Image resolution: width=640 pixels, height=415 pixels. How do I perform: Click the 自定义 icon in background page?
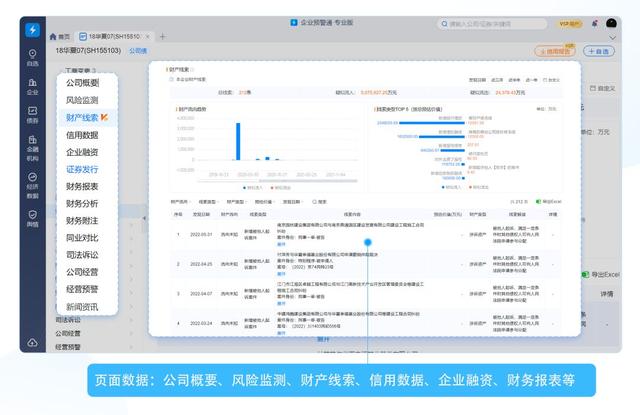click(593, 88)
